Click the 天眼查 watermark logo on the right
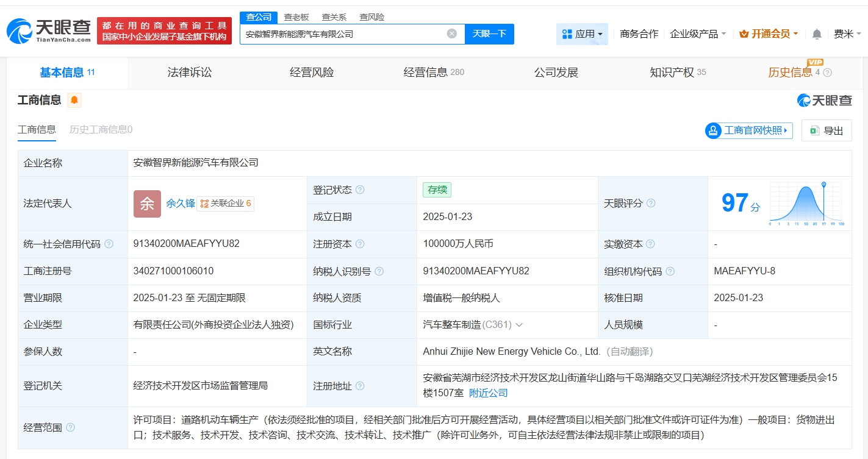This screenshot has height=459, width=868. coord(824,101)
